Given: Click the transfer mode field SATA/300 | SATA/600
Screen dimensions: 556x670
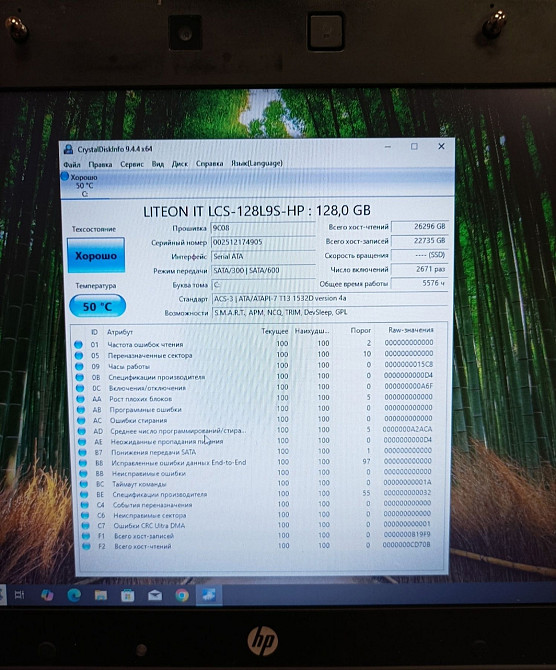Looking at the screenshot, I should point(262,270).
